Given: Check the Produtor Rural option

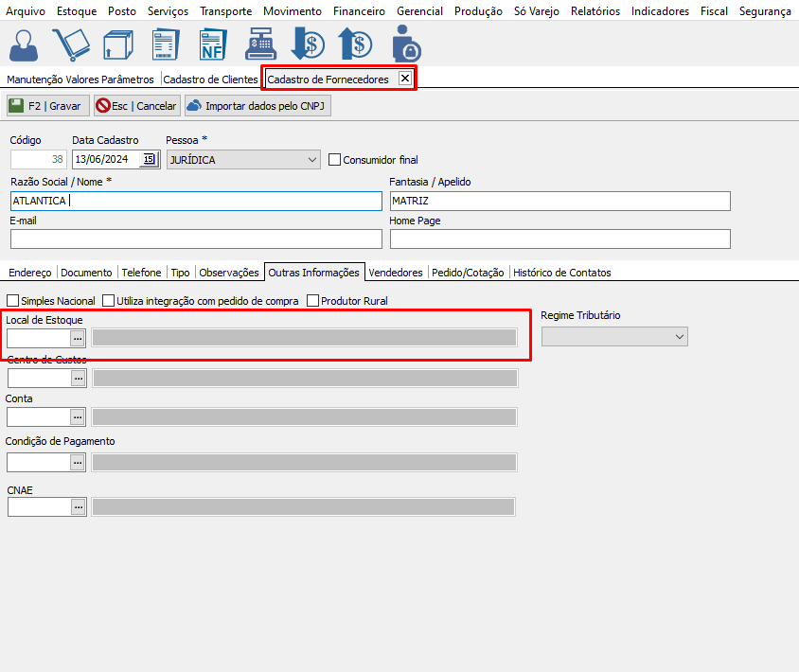Looking at the screenshot, I should (312, 301).
